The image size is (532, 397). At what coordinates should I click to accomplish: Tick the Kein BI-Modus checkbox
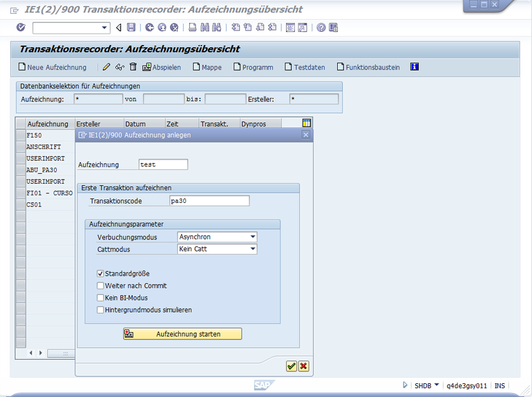(x=101, y=298)
